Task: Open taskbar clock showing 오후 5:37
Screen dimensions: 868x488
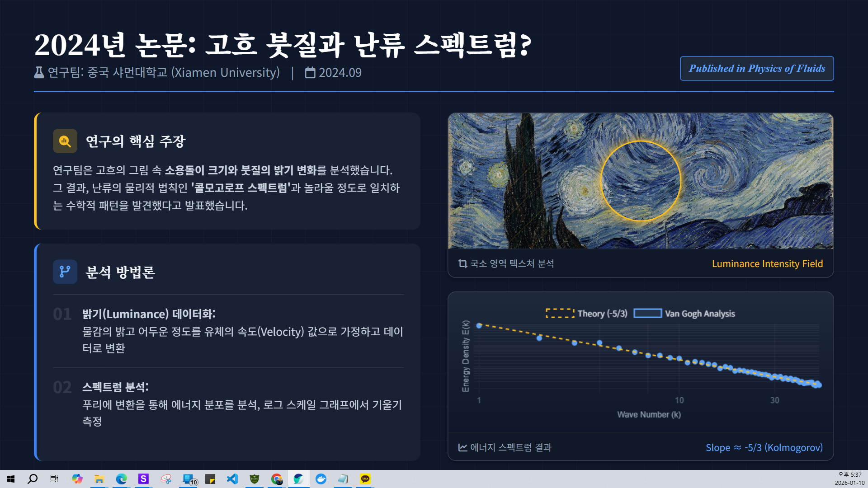Action: coord(849,479)
